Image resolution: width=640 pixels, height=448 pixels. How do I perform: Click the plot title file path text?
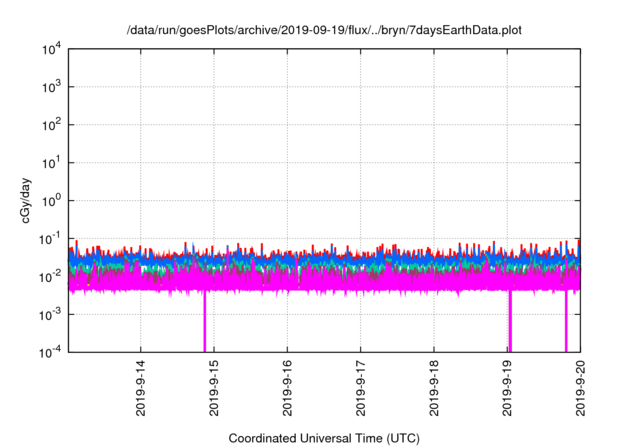pos(324,30)
